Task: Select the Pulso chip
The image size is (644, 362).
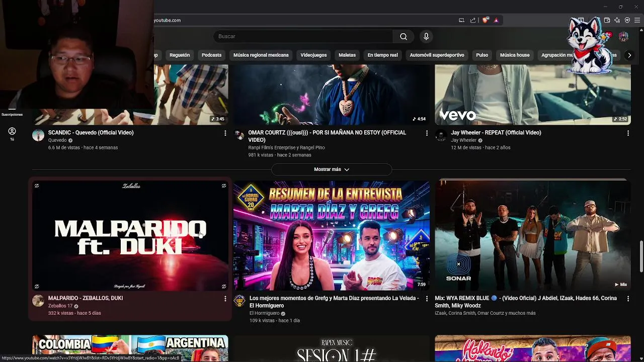Action: [482, 55]
